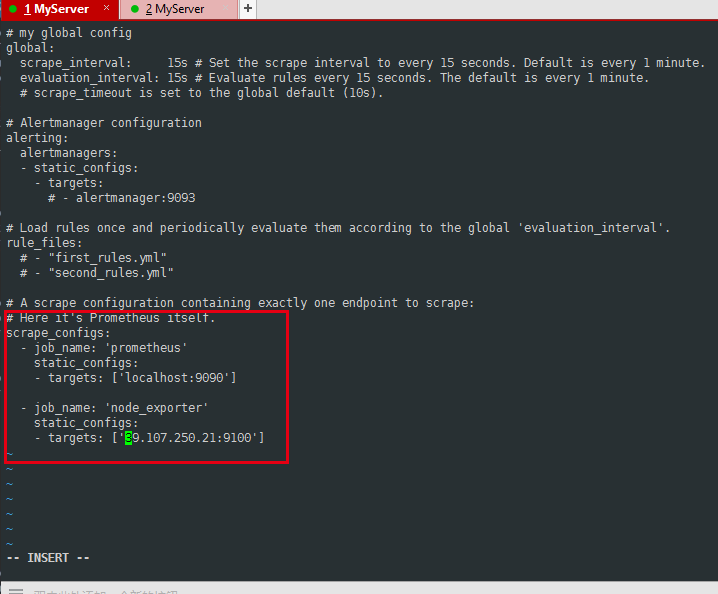Viewport: 718px width, 594px height.
Task: Place cursor on '# my global config' line
Action: tap(69, 33)
